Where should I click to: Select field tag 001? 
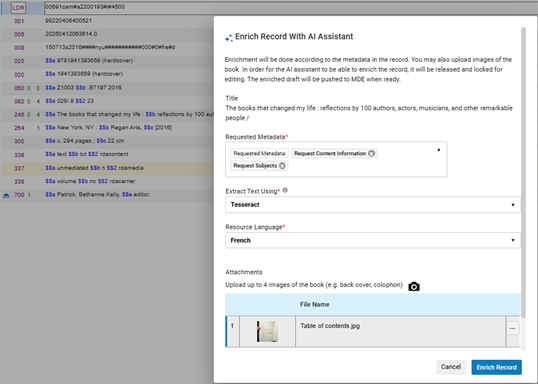tap(19, 21)
